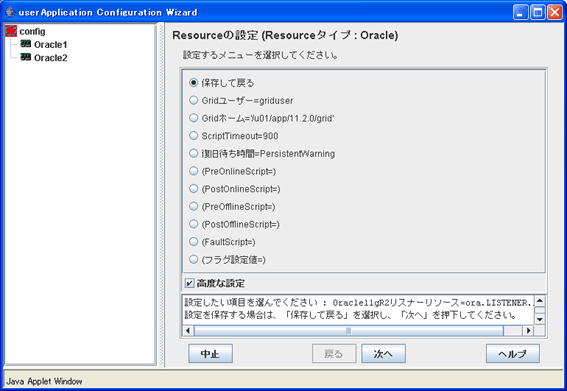Click the horizontal scroll left arrow

[188, 330]
